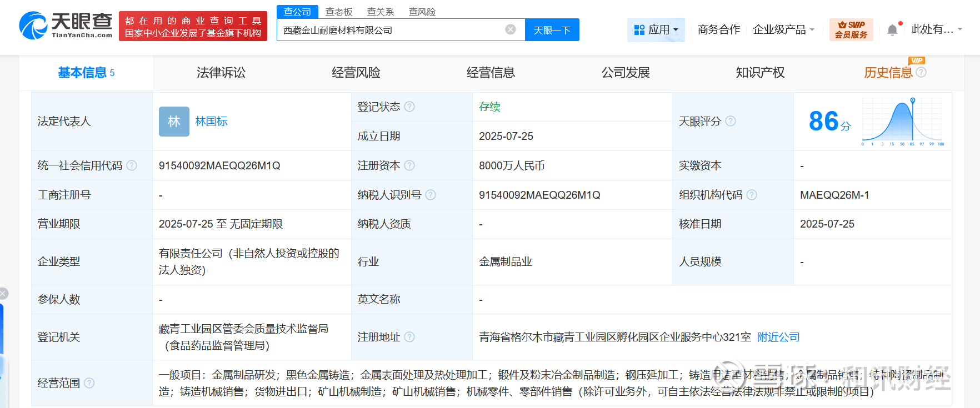This screenshot has width=980, height=408.
Task: Click the 林 avatar tile
Action: pos(174,122)
